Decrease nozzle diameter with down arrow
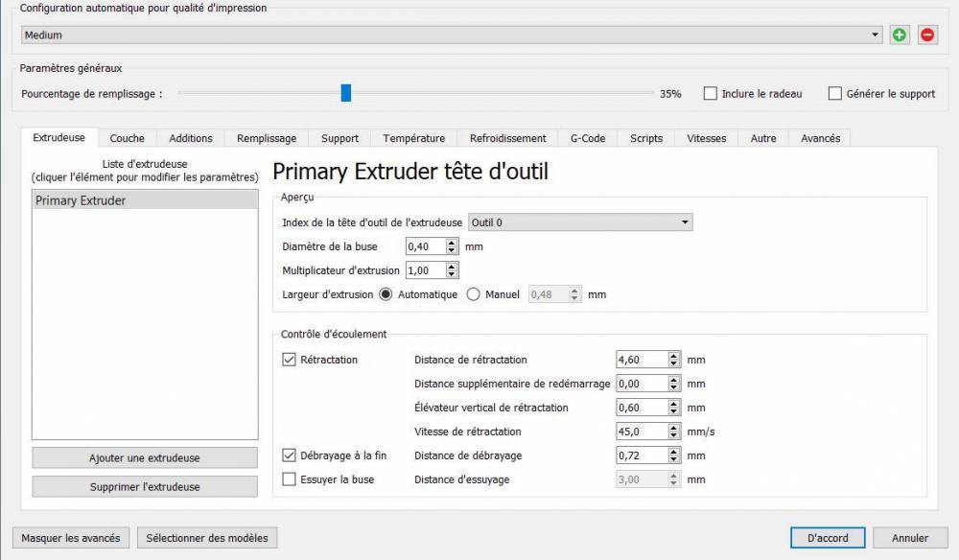 click(x=452, y=250)
